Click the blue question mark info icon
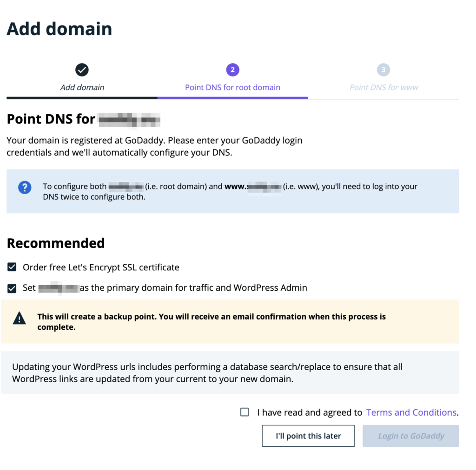The height and width of the screenshot is (470, 476). click(25, 187)
